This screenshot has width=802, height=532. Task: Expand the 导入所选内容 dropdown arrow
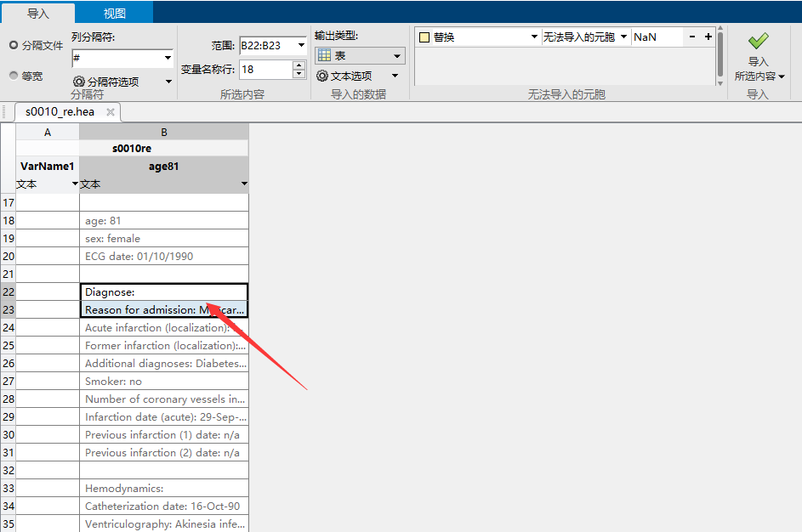point(782,77)
